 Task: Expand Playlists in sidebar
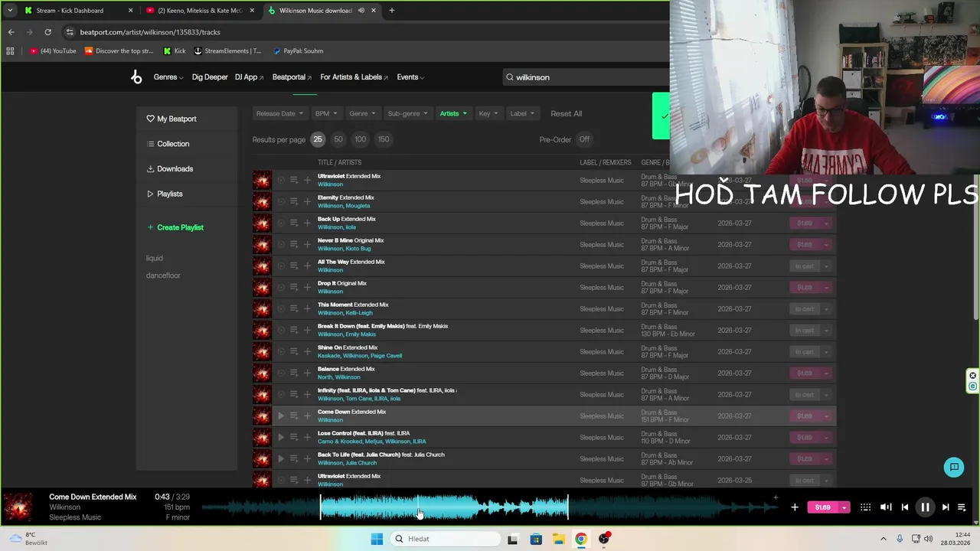(x=165, y=194)
